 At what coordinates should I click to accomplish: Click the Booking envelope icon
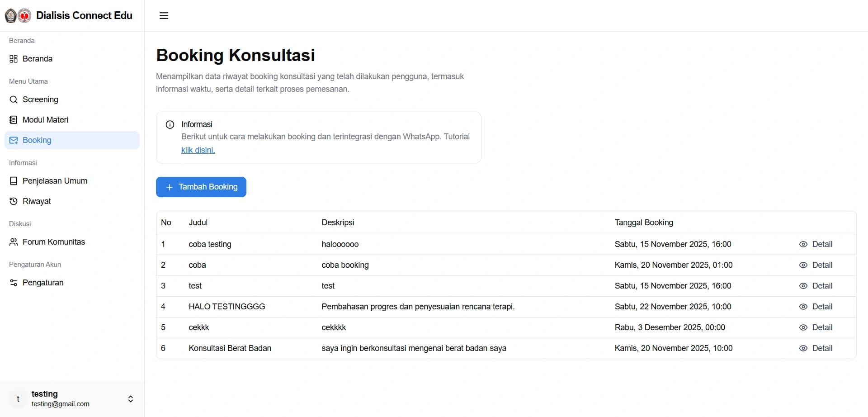coord(14,140)
